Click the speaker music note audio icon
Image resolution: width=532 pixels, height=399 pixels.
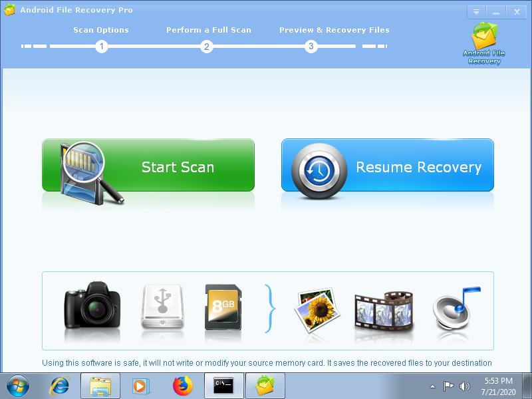pyautogui.click(x=456, y=309)
